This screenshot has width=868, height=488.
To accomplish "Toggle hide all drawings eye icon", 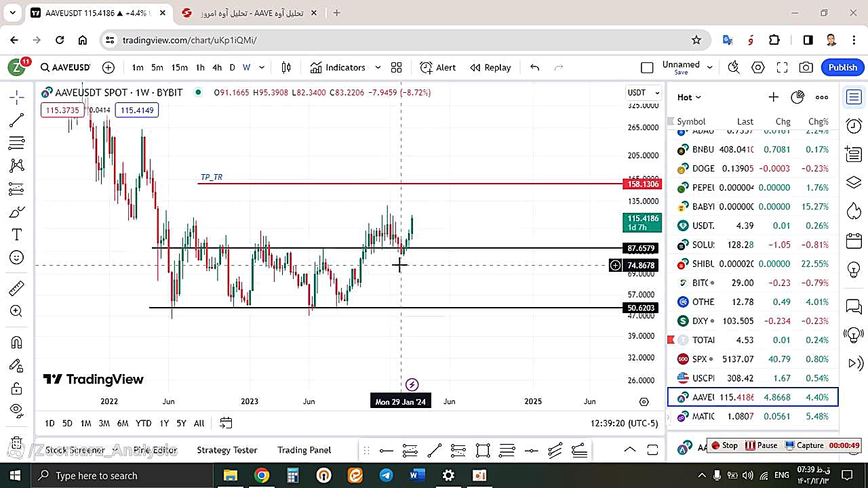I will click(x=17, y=409).
